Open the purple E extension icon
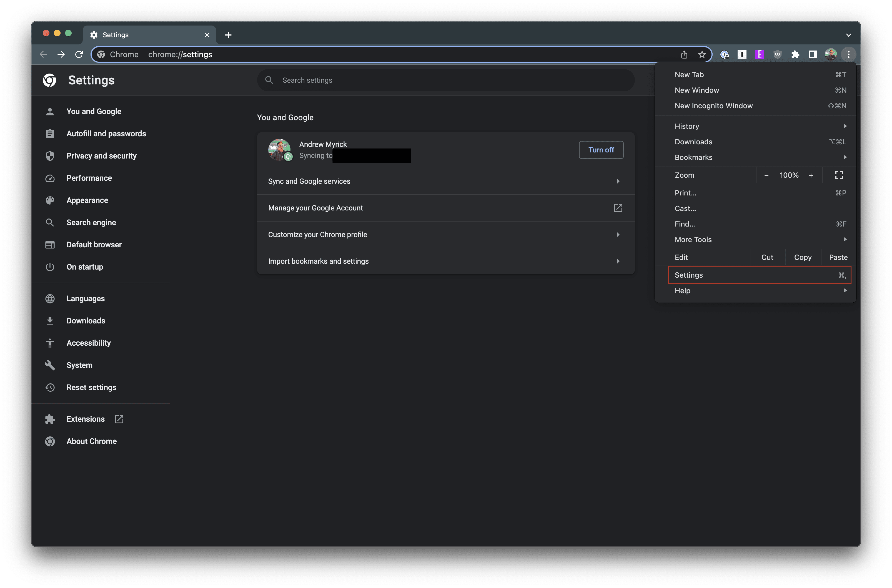The image size is (892, 588). coord(759,54)
